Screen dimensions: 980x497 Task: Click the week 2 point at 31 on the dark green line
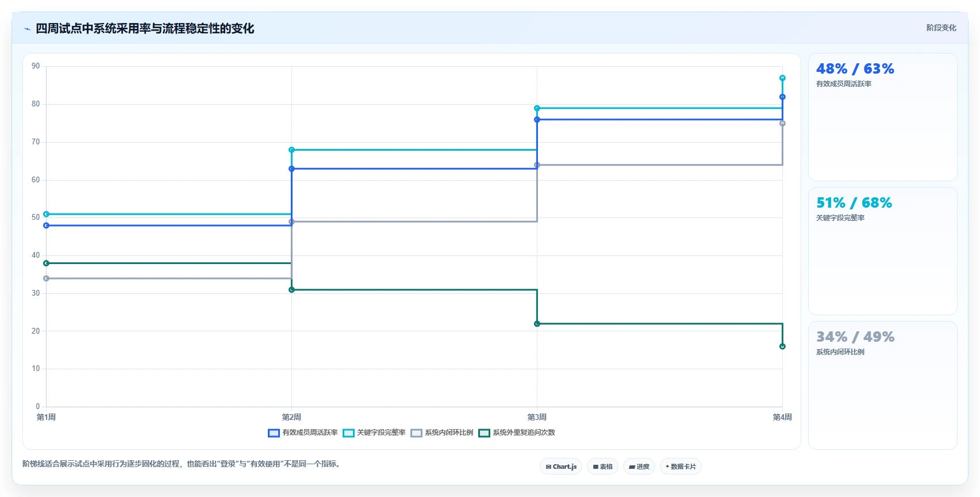[291, 290]
